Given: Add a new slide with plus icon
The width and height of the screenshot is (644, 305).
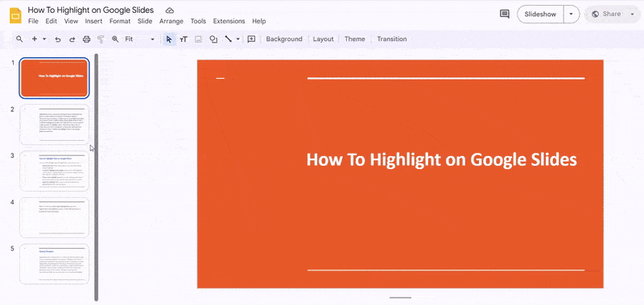Looking at the screenshot, I should (35, 39).
